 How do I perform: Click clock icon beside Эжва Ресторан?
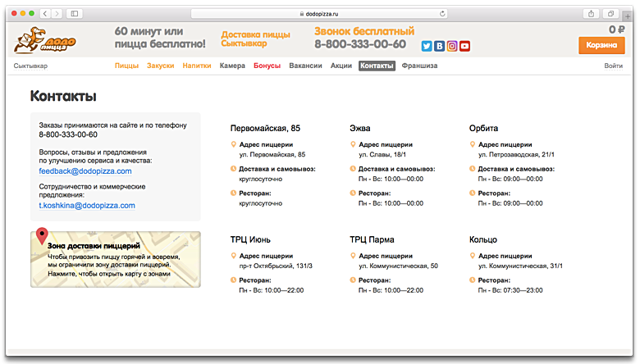tap(353, 193)
